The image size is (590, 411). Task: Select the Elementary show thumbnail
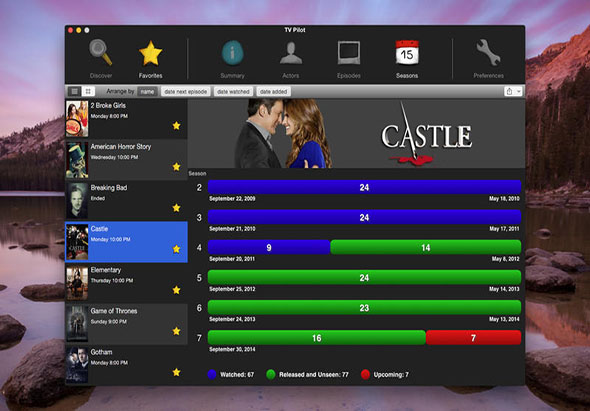pyautogui.click(x=77, y=283)
